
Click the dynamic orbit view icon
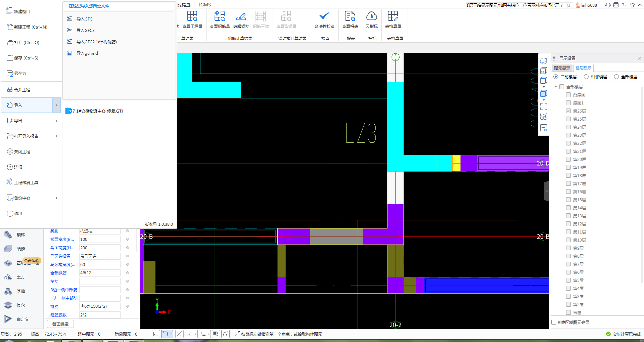click(x=544, y=61)
